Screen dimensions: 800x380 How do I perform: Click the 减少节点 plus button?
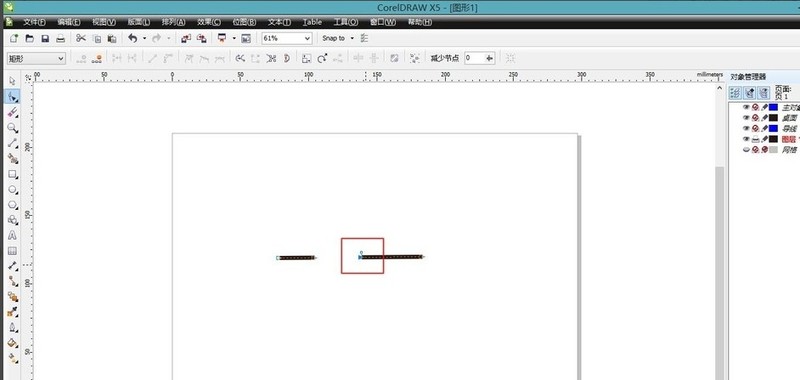(x=489, y=58)
